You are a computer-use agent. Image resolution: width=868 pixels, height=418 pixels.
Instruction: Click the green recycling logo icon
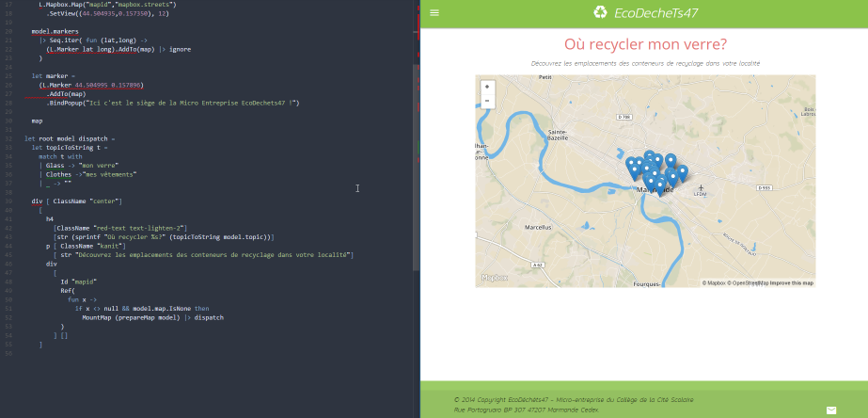tap(600, 12)
